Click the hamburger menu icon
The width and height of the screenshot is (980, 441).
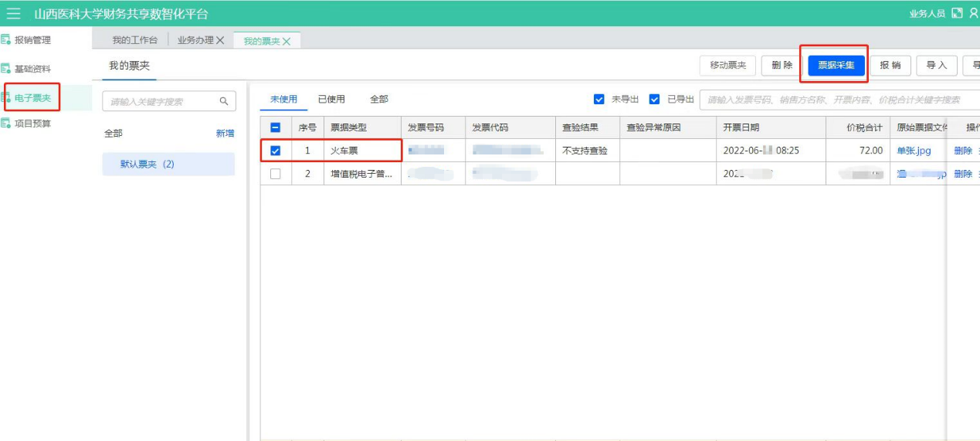click(x=13, y=14)
